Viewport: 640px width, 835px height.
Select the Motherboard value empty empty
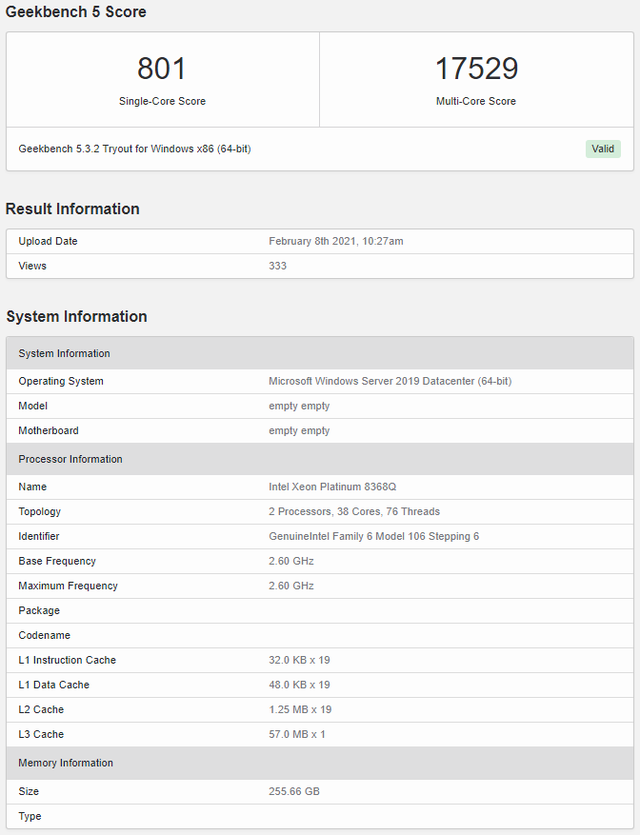[x=299, y=430]
